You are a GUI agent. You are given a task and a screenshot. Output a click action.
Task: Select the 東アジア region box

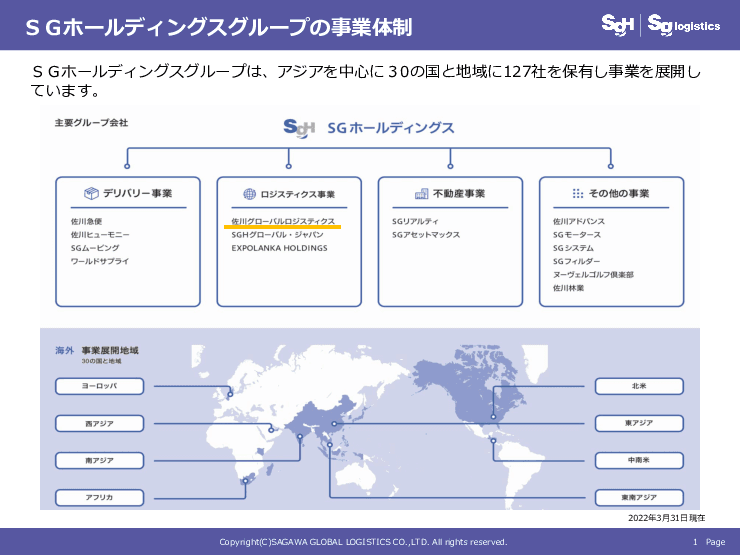coord(639,423)
